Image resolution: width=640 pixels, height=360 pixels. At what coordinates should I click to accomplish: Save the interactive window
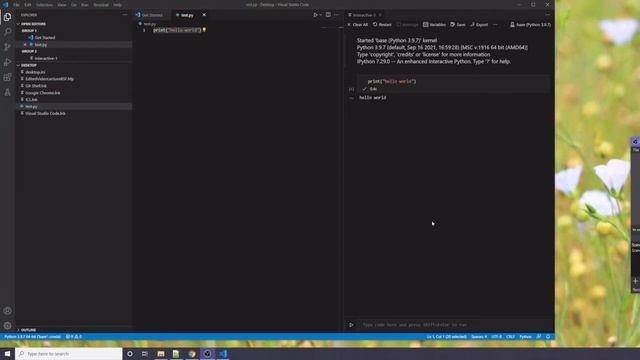(x=458, y=24)
